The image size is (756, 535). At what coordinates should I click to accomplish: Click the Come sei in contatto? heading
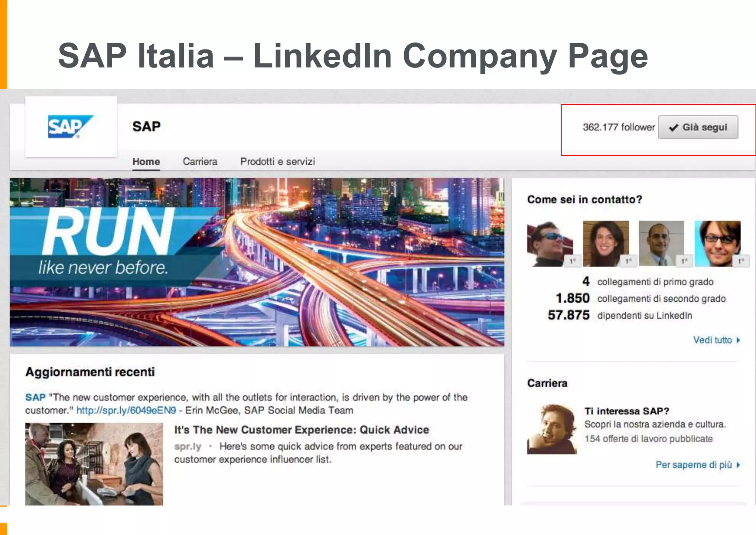(x=585, y=199)
